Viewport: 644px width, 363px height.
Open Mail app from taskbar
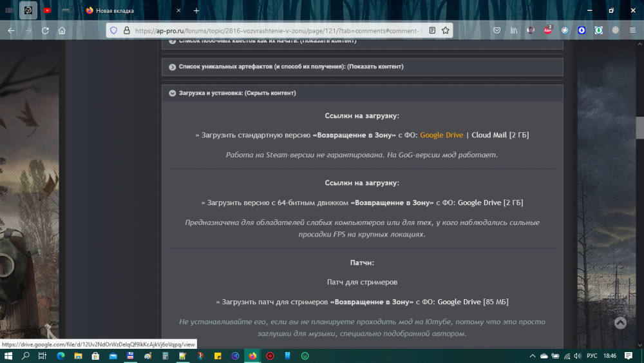(x=113, y=356)
